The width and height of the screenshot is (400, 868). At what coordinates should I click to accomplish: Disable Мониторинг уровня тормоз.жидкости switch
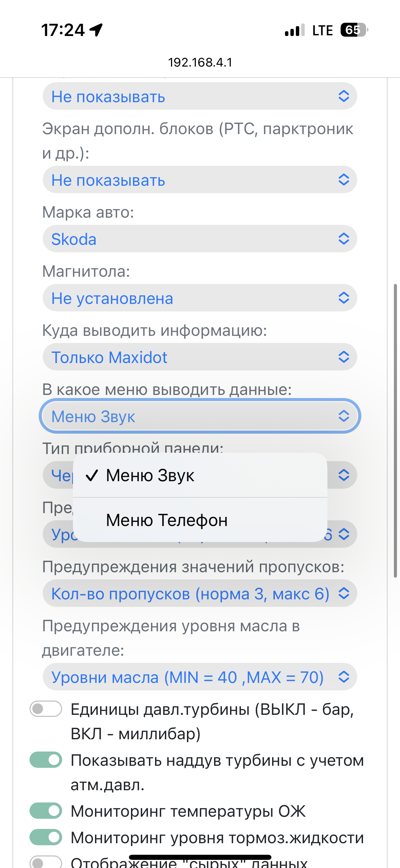pos(46,837)
